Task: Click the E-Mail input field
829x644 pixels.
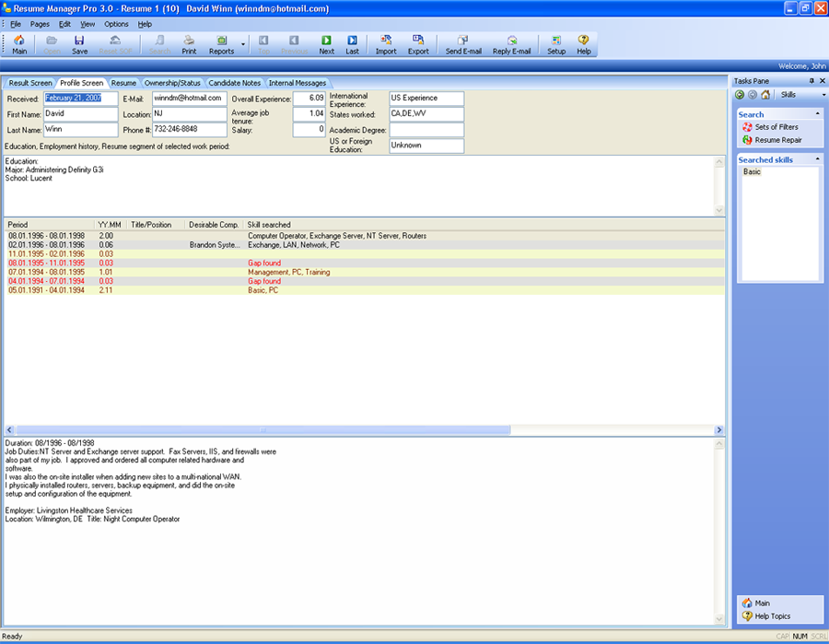Action: (x=189, y=99)
